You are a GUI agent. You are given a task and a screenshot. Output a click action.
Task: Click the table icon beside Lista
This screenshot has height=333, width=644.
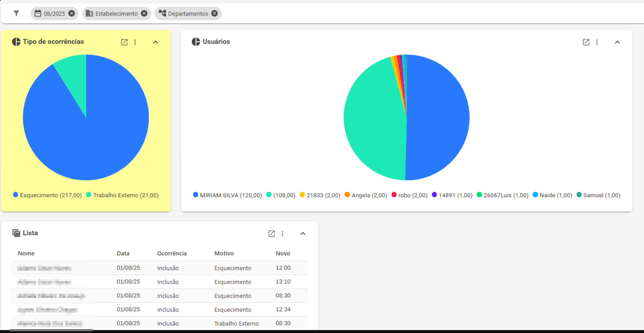point(16,233)
